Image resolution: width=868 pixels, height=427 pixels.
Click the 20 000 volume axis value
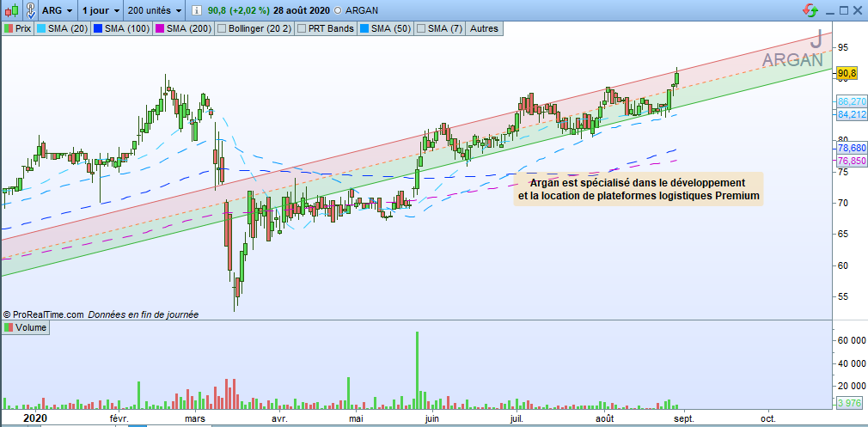851,386
